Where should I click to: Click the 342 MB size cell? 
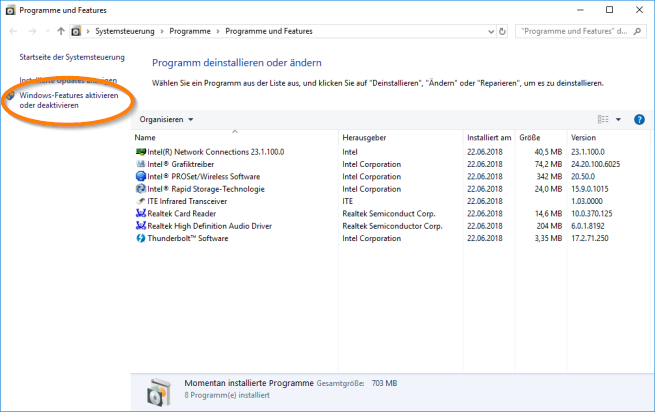click(549, 176)
